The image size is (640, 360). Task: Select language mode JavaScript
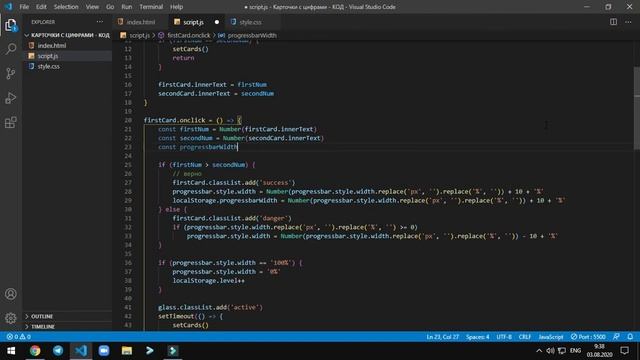[x=551, y=337]
